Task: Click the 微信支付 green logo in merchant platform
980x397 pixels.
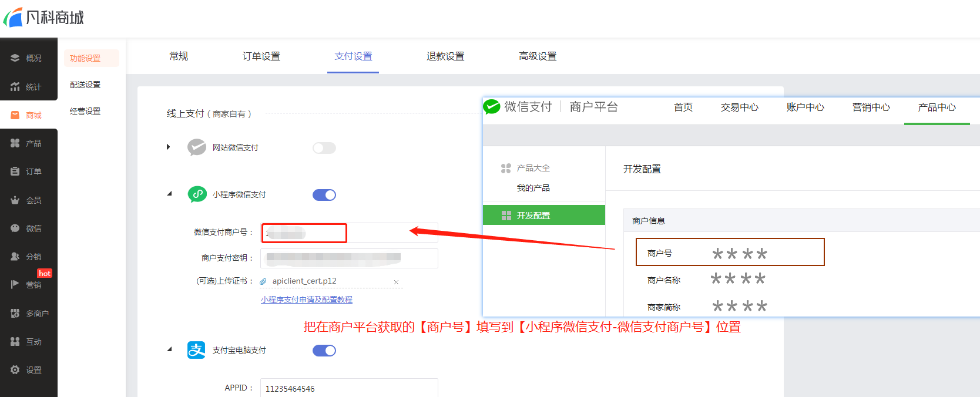Action: pyautogui.click(x=491, y=107)
